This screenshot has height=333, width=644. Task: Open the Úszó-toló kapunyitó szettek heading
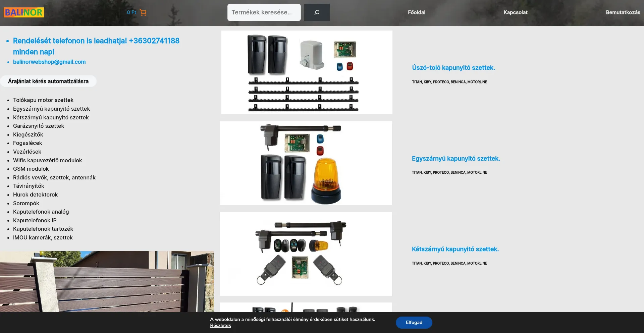tap(453, 68)
